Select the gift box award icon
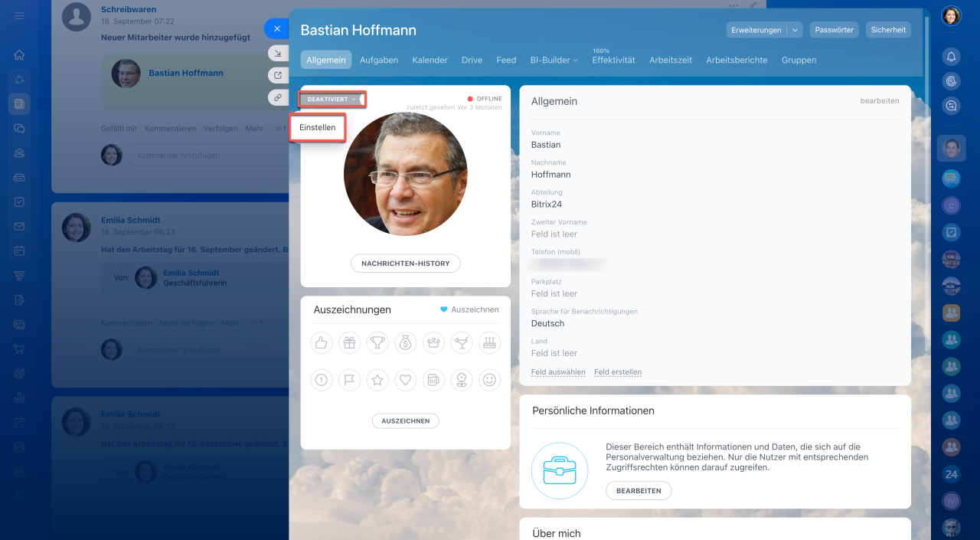Viewport: 980px width, 540px height. [349, 342]
